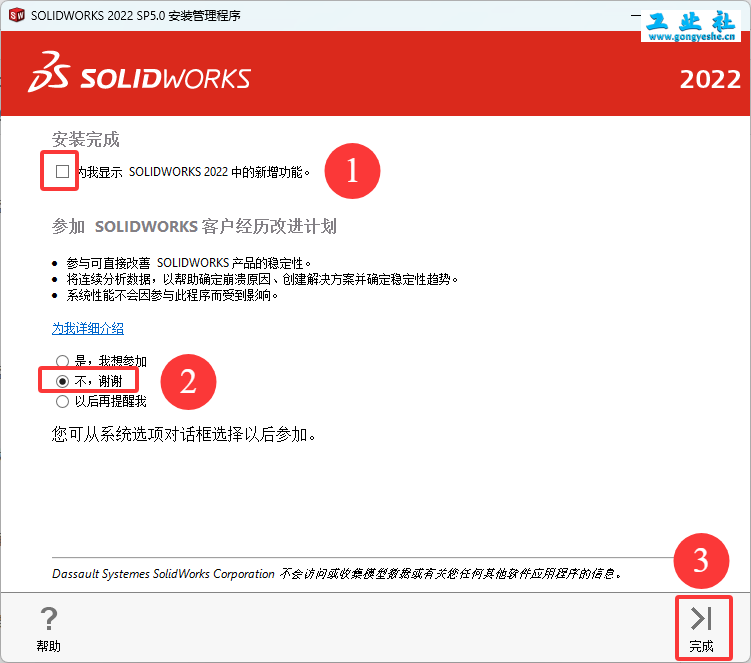
Task: Pick the '以后再提醒我' radio option
Action: point(62,401)
